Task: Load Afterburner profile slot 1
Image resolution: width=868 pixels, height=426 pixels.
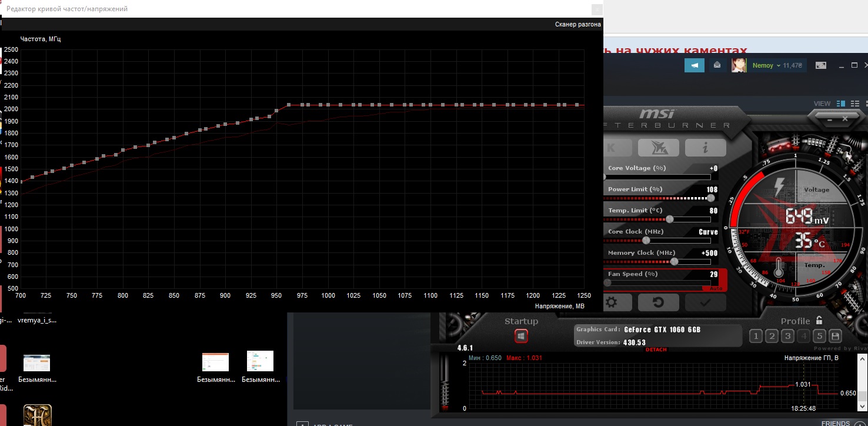Action: (x=756, y=337)
